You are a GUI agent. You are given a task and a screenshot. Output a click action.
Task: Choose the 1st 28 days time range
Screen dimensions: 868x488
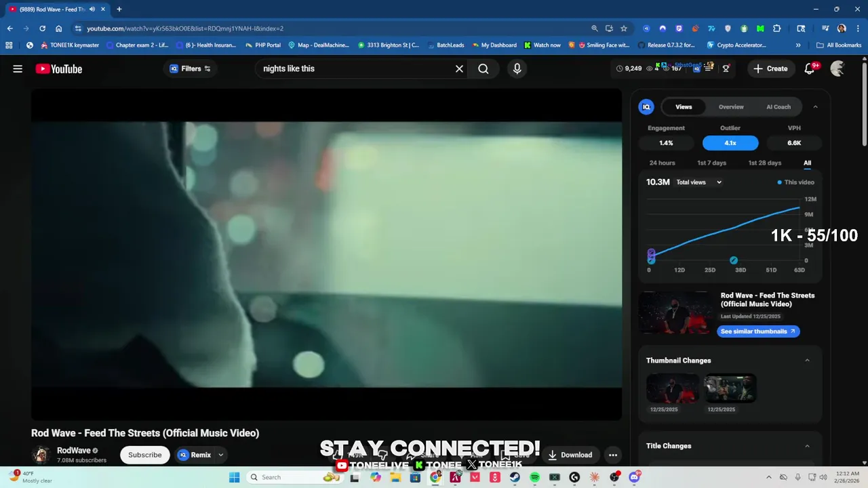[764, 163]
